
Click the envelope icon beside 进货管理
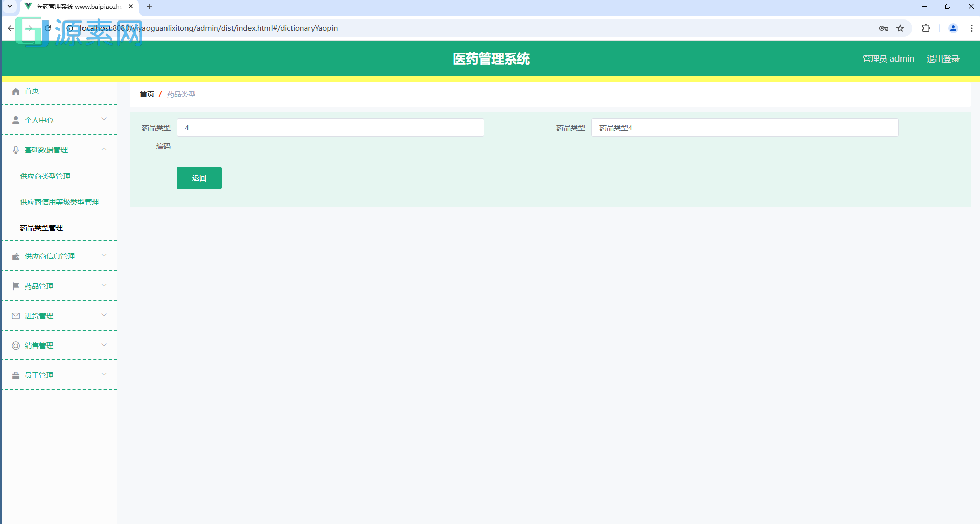[x=16, y=315]
